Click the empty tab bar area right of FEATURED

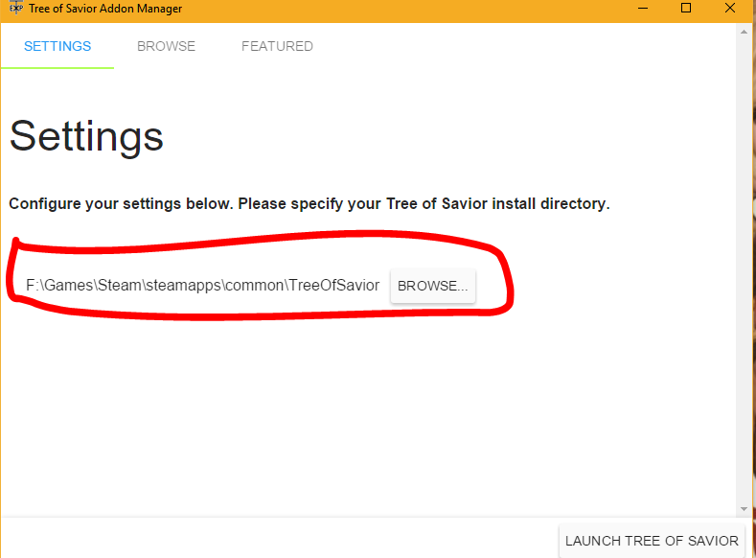527,46
